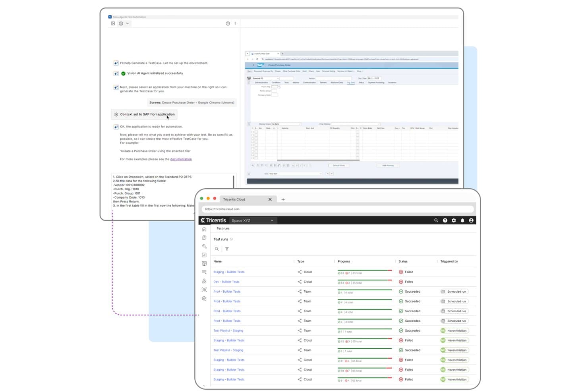Image resolution: width=588 pixels, height=392 pixels.
Task: Click the progress bar of the first Staging - Builder Tests row
Action: pos(365,270)
